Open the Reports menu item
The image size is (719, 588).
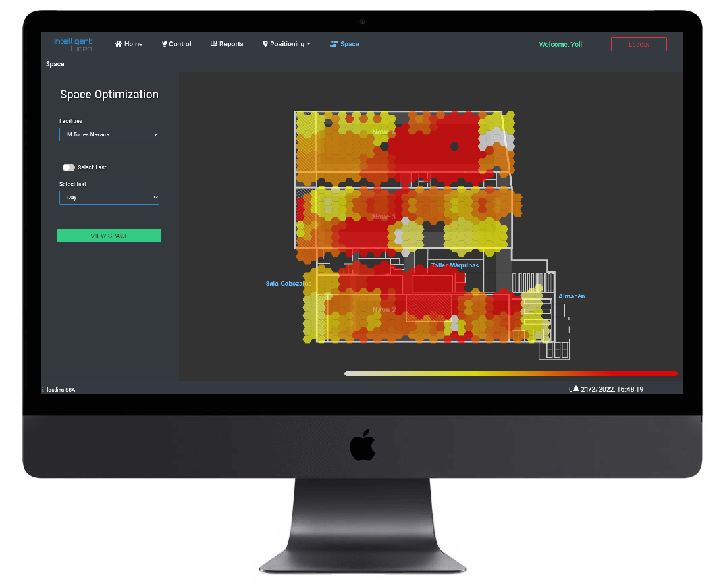pyautogui.click(x=227, y=44)
